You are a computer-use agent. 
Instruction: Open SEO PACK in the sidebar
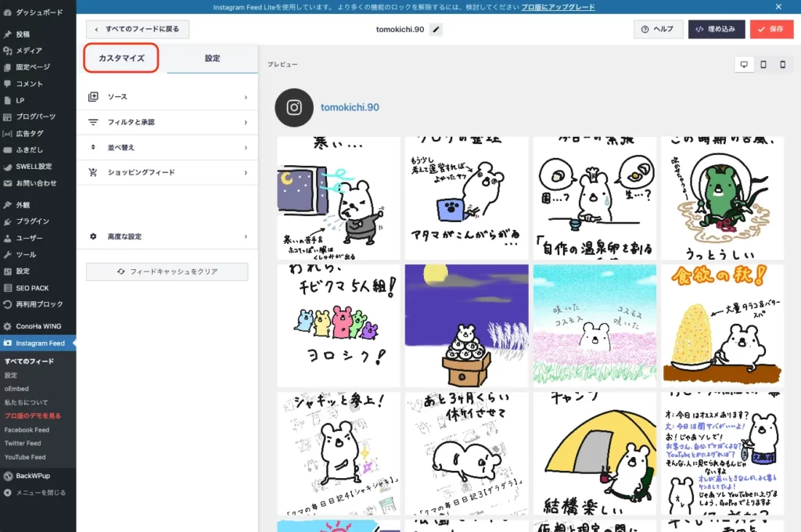38,288
